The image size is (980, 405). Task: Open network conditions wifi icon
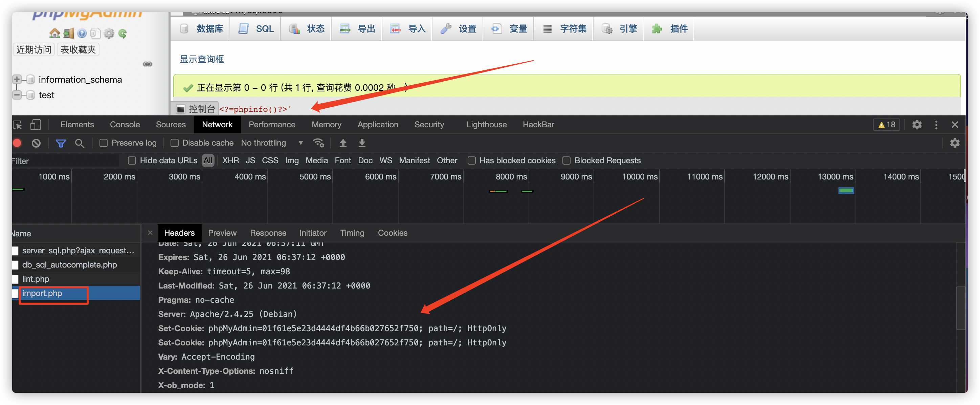click(x=318, y=143)
